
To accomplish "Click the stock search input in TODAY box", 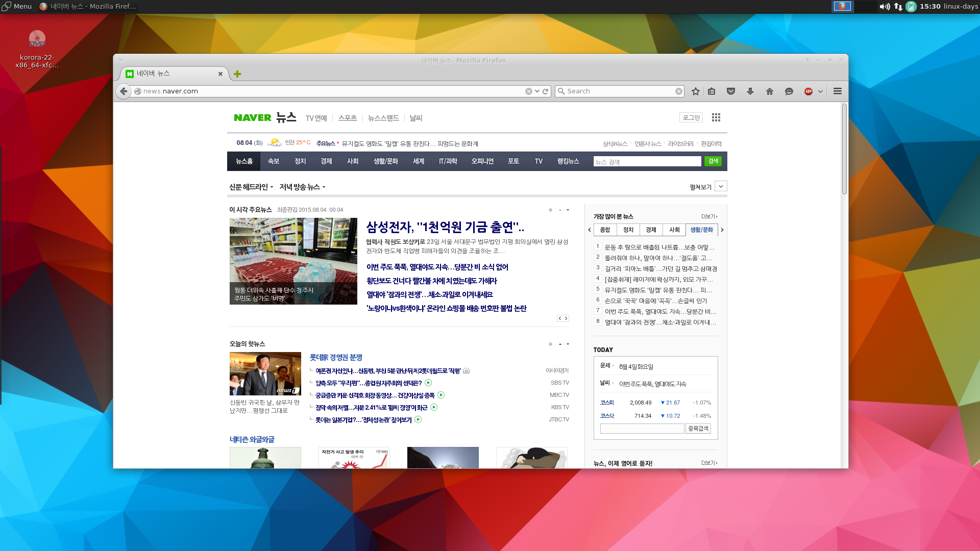I will (642, 429).
